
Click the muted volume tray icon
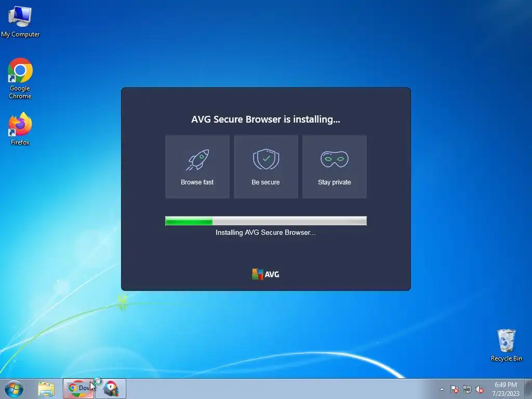pyautogui.click(x=480, y=389)
